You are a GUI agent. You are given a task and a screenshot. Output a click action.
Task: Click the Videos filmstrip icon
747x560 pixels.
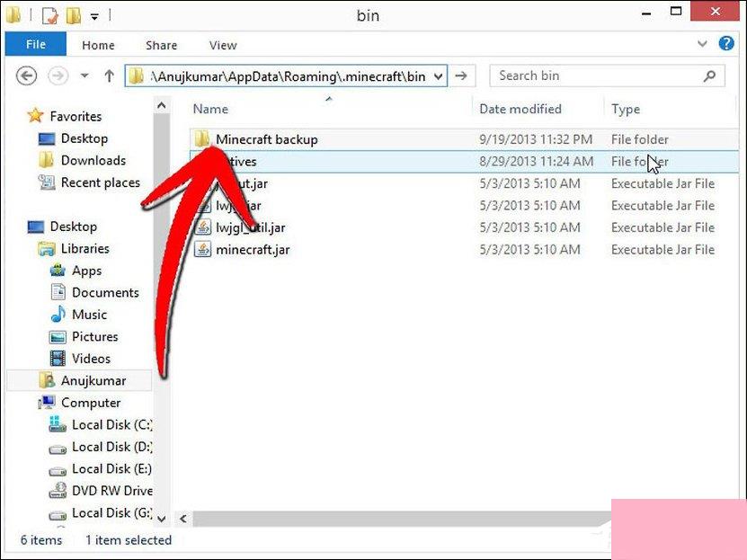(x=58, y=358)
